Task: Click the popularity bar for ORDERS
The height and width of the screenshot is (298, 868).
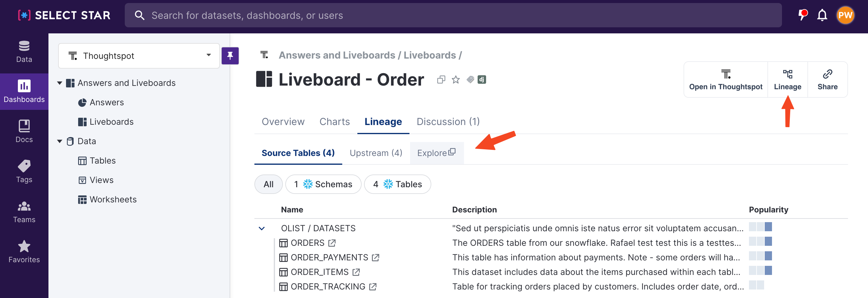Action: pyautogui.click(x=760, y=242)
